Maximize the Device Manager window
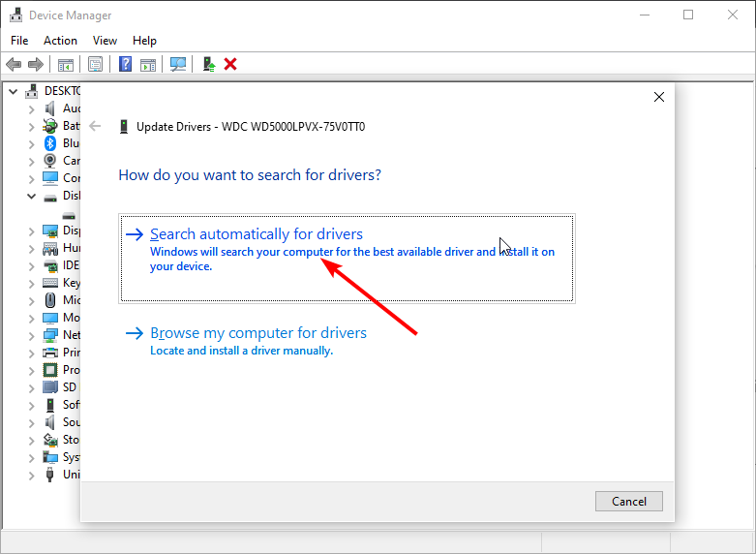 688,15
